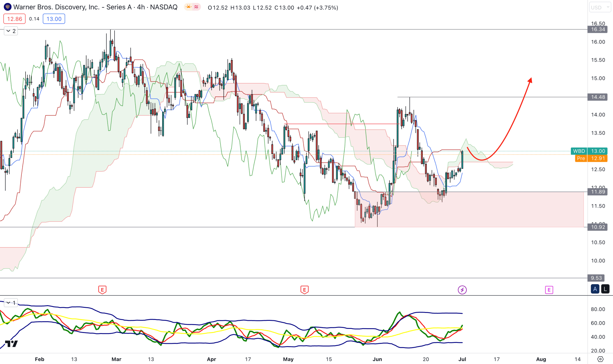Click the pre-market session sun icon
613x364 pixels.
pyautogui.click(x=189, y=7)
